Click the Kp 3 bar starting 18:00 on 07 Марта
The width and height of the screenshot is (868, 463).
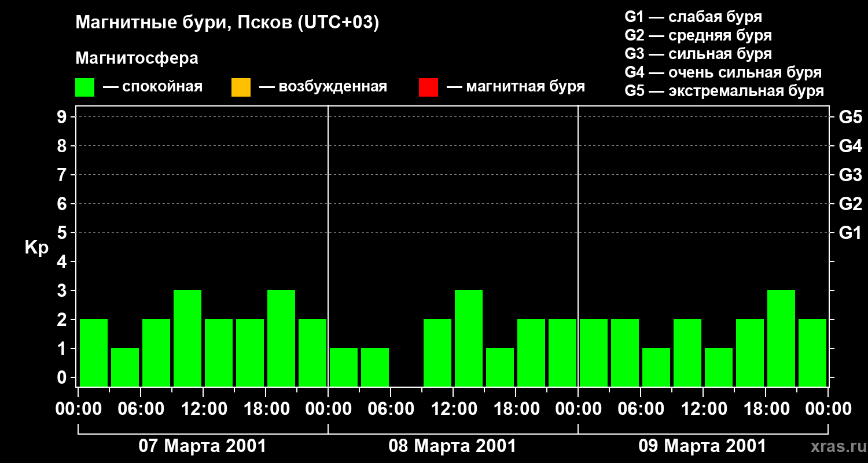tap(281, 338)
